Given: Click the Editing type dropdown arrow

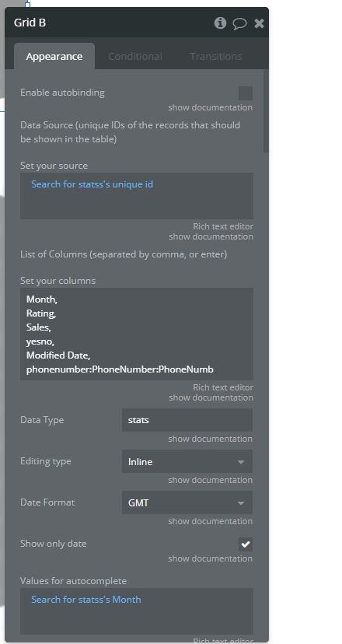Looking at the screenshot, I should click(x=241, y=462).
